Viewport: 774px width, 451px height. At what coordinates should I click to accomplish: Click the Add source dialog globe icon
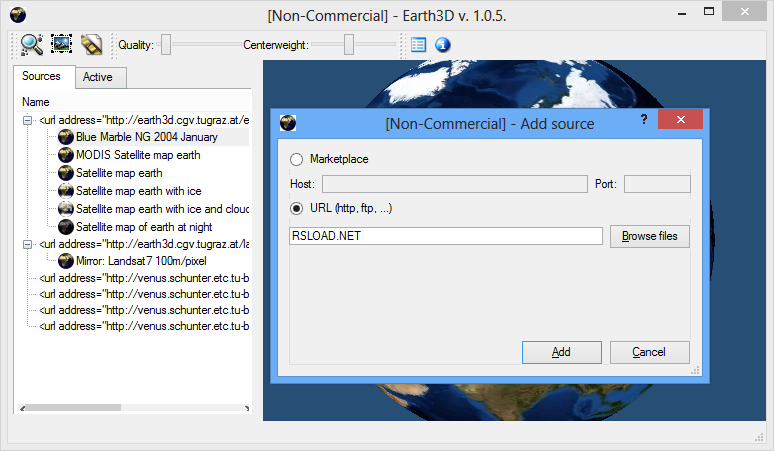[x=288, y=122]
